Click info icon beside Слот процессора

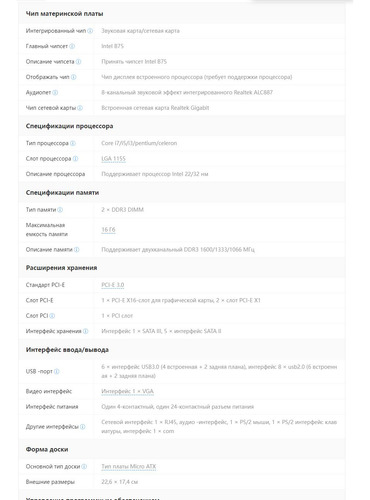tap(75, 159)
